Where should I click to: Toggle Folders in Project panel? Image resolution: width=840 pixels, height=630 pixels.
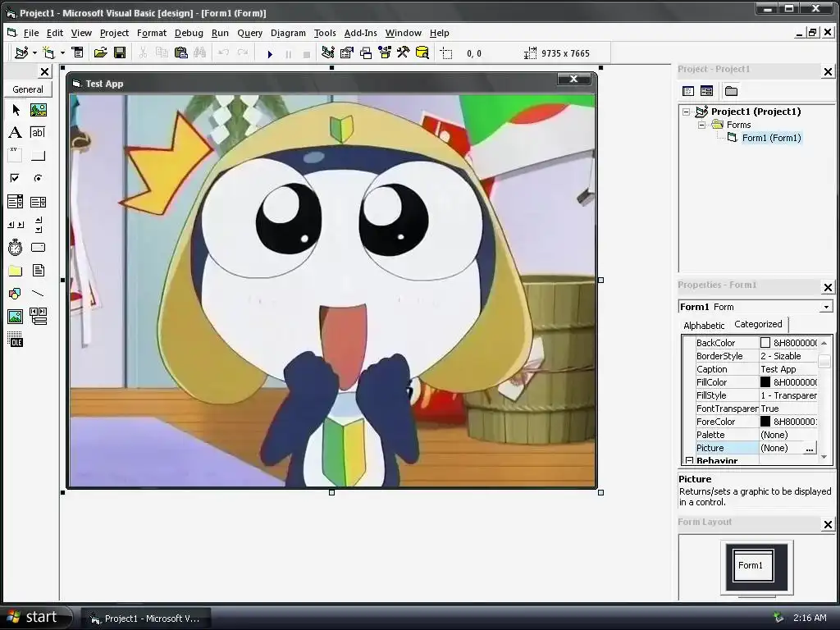coord(731,91)
